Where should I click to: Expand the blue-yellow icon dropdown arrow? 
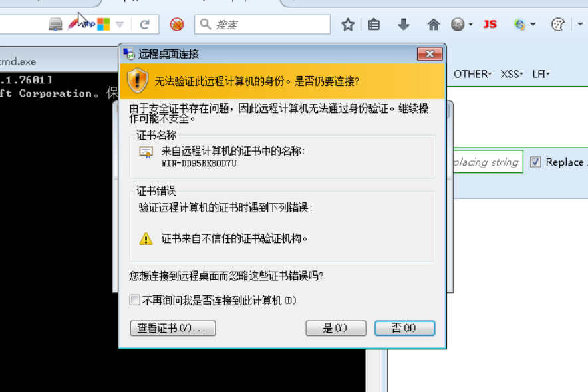click(533, 25)
